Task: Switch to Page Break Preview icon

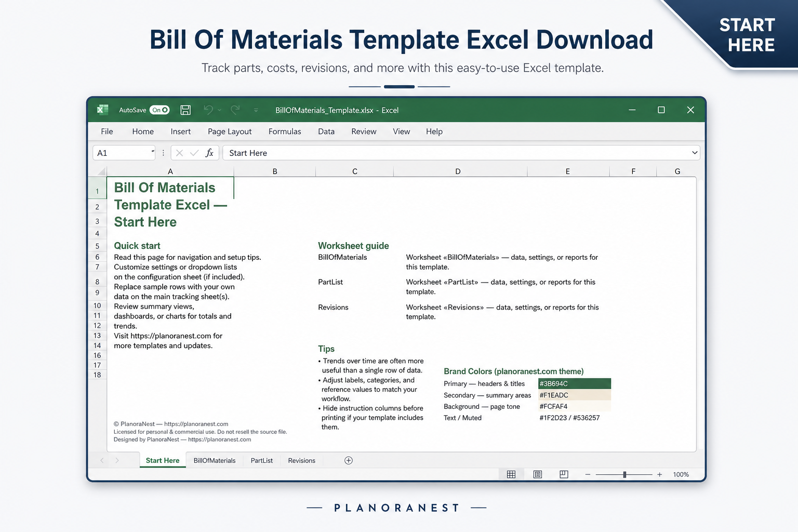Action: [564, 474]
